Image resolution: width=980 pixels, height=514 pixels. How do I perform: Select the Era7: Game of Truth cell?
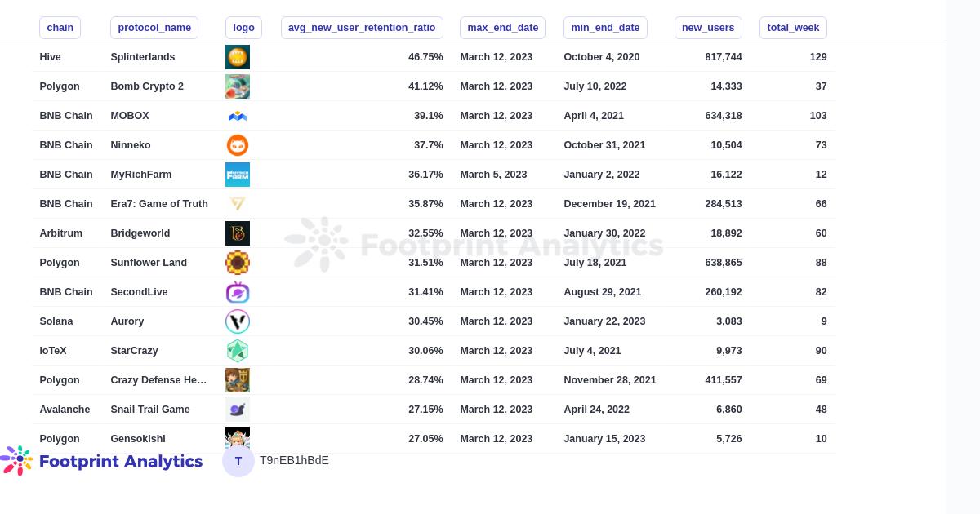159,204
